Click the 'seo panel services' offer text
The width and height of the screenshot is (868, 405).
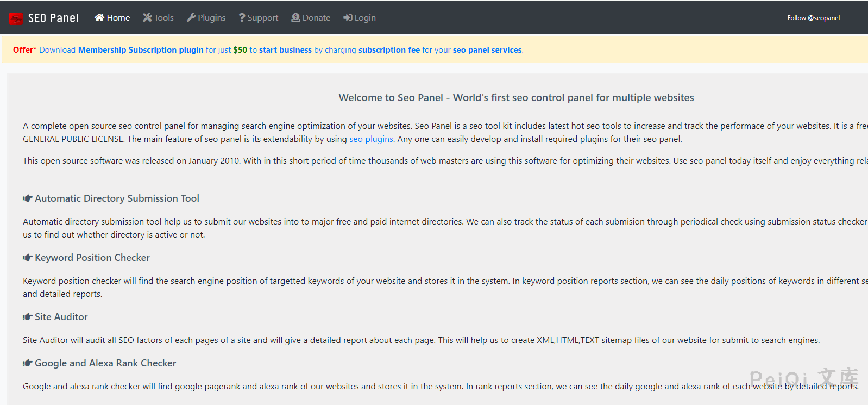click(x=487, y=50)
